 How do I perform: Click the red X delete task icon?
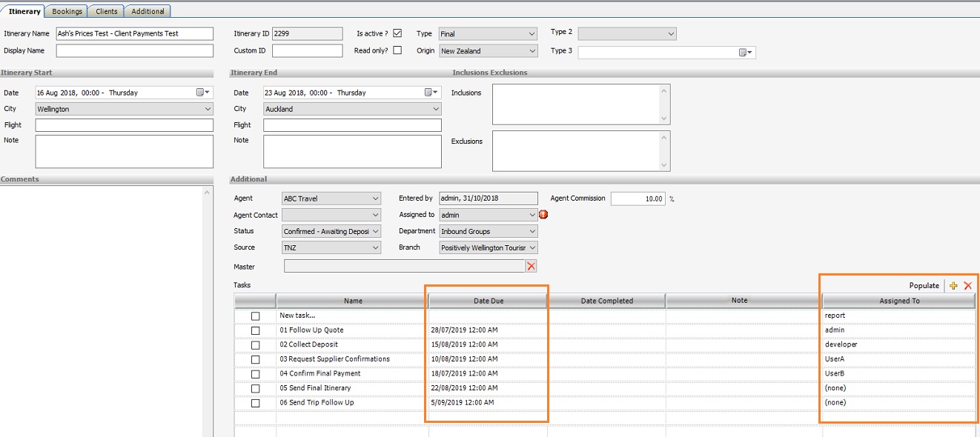click(x=967, y=286)
